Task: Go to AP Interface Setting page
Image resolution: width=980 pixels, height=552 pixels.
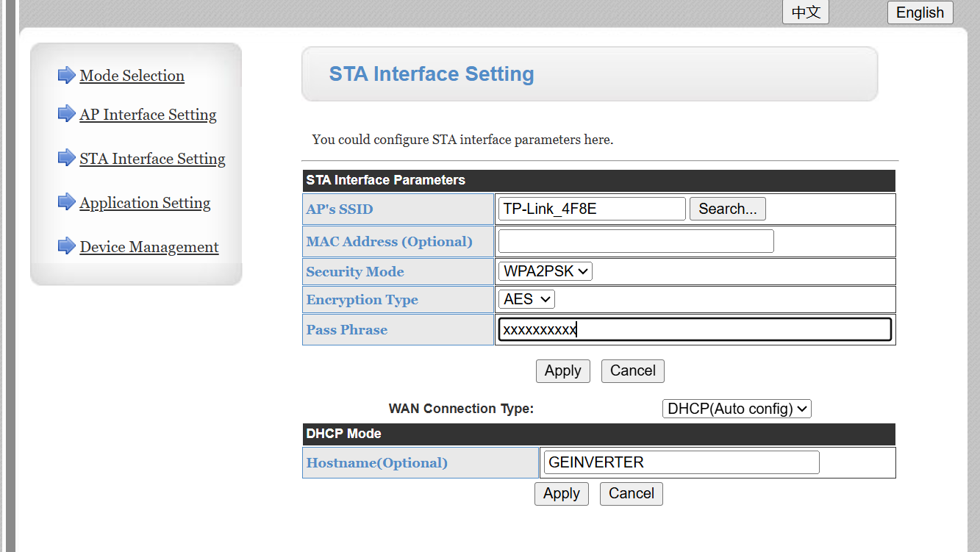Action: coord(148,115)
